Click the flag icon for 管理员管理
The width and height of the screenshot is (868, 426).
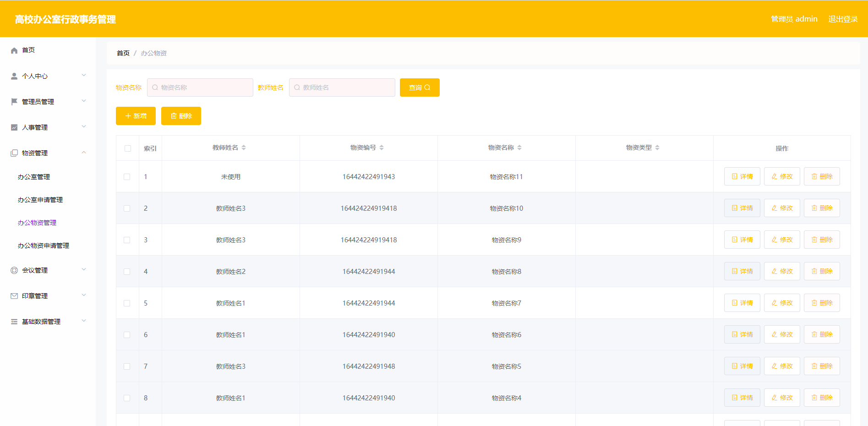pos(14,102)
